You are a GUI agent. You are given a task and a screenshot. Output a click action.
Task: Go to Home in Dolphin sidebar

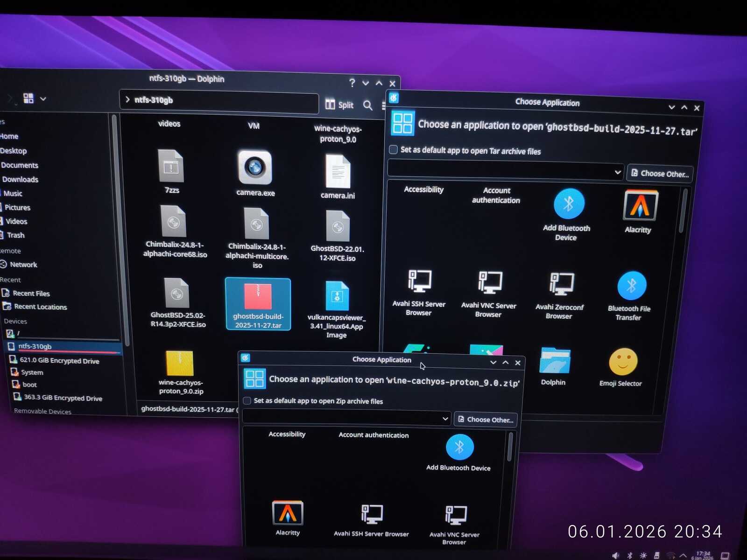click(9, 136)
